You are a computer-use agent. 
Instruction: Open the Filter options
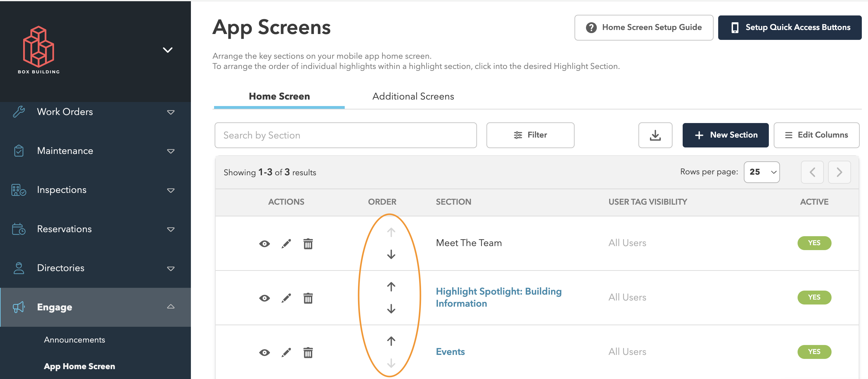coord(530,135)
